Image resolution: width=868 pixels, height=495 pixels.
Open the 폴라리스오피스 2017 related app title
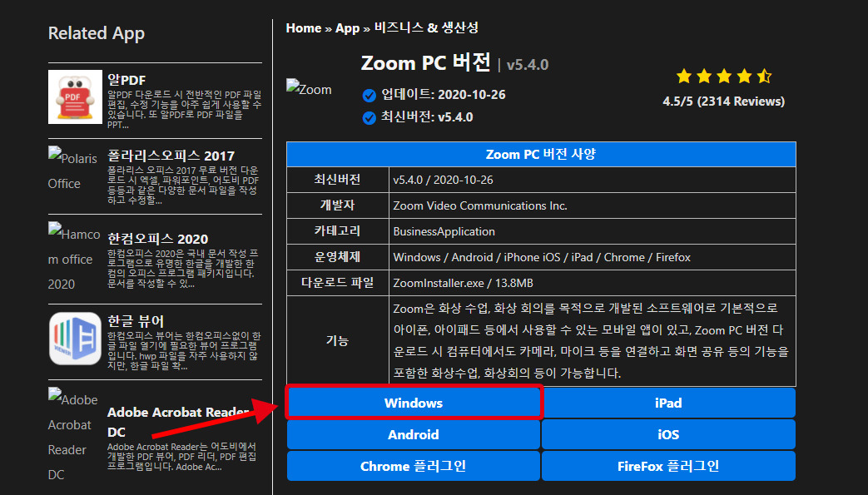pos(171,156)
